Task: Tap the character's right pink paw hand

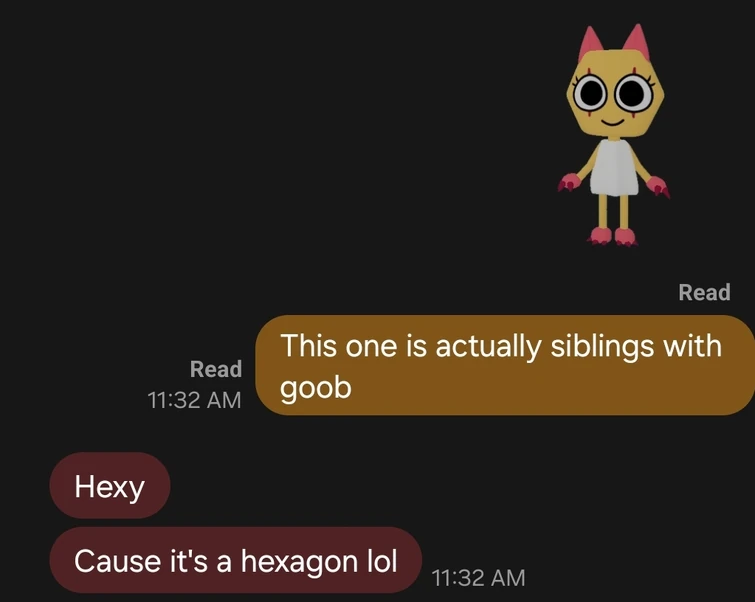Action: pyautogui.click(x=658, y=186)
